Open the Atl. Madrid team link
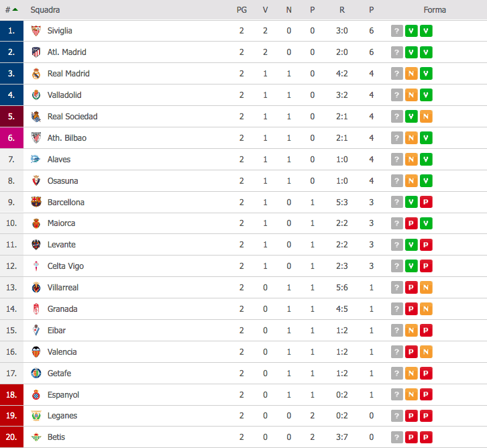Image resolution: width=487 pixels, height=448 pixels. [x=67, y=52]
